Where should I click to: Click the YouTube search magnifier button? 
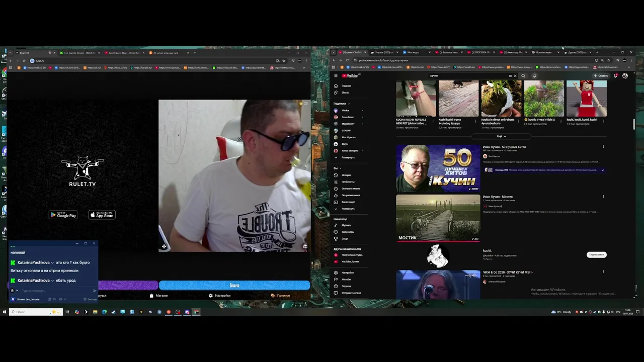click(523, 76)
